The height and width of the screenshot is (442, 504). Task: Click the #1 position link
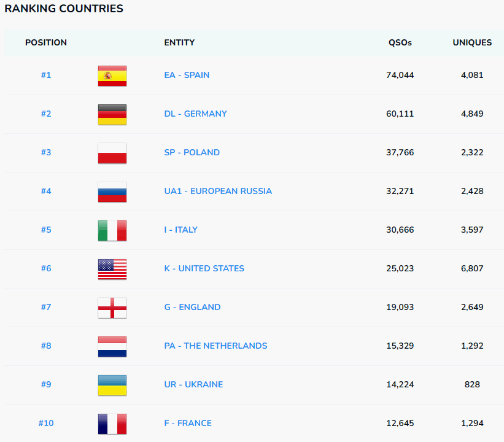click(x=46, y=75)
